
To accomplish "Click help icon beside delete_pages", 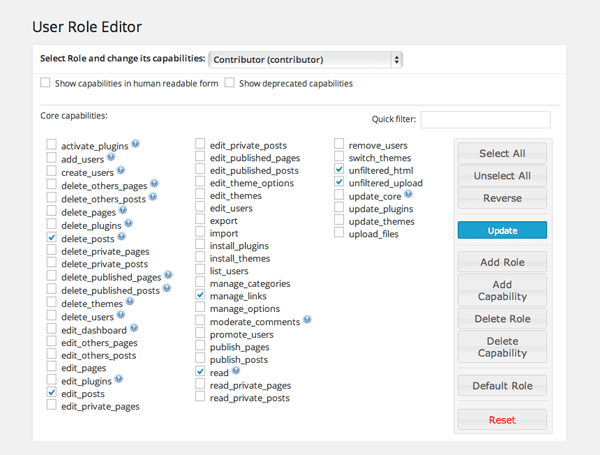I will click(x=123, y=210).
